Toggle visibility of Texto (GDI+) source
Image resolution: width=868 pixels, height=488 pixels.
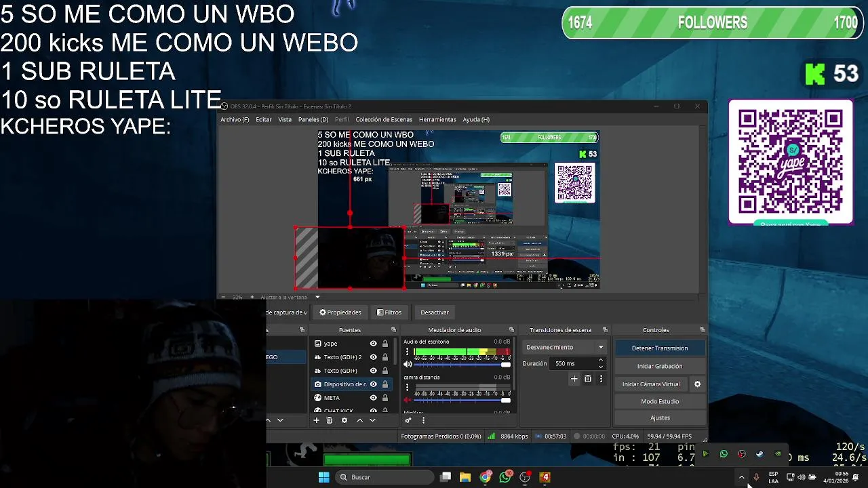(373, 371)
